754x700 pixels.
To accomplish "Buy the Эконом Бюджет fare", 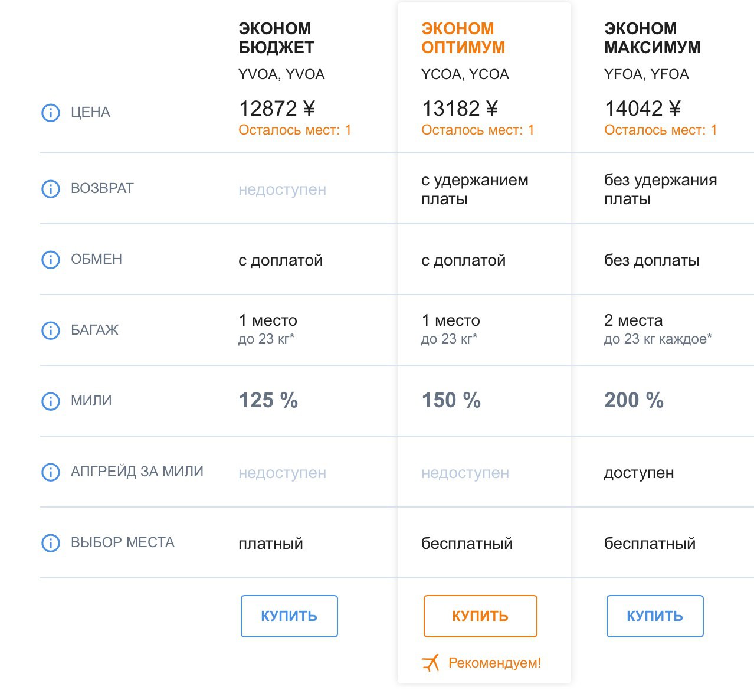I will tap(289, 616).
